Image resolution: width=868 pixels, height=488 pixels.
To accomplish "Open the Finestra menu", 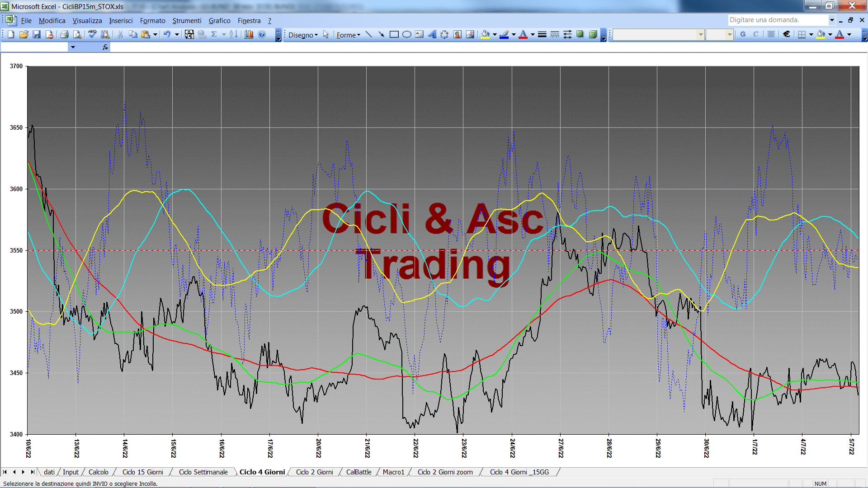I will pyautogui.click(x=249, y=20).
